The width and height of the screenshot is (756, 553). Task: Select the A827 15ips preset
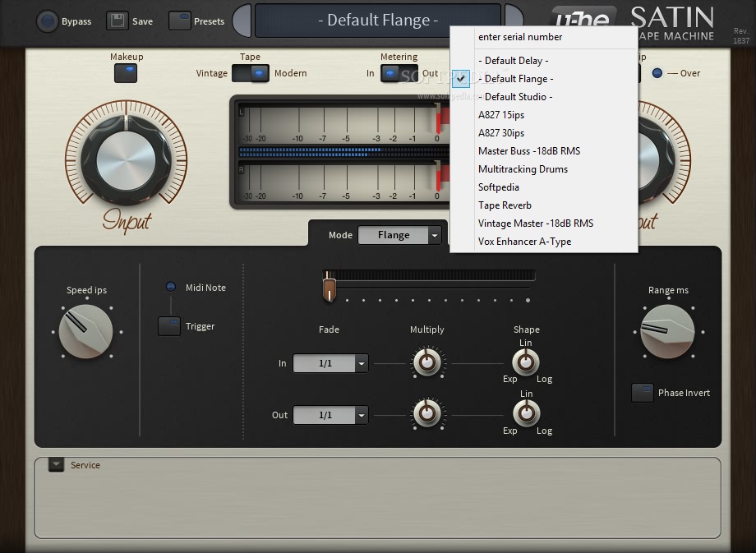tap(544, 115)
